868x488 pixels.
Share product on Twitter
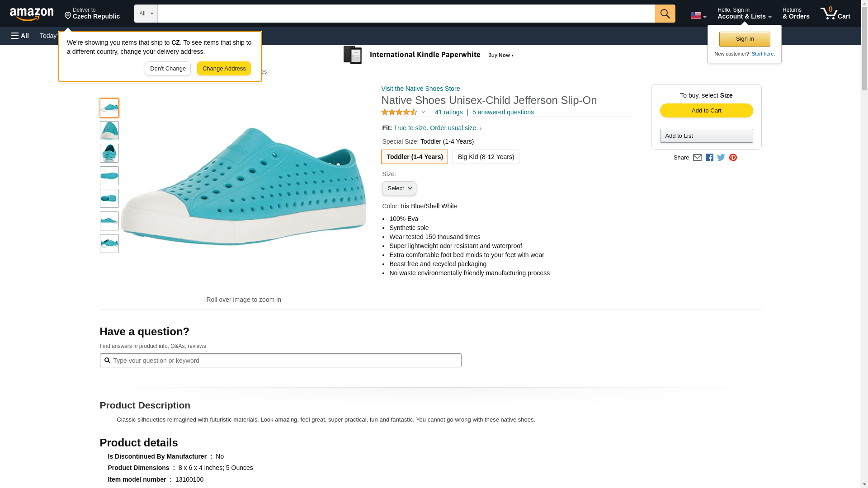721,158
